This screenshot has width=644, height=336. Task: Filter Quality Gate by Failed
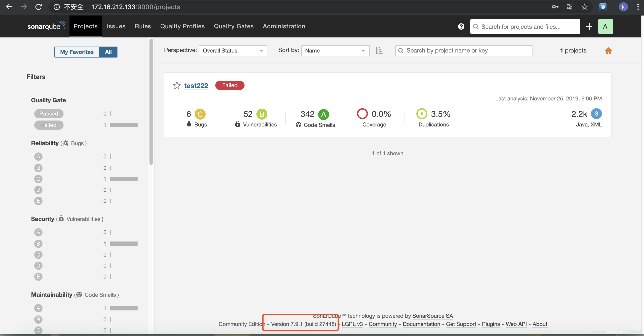click(49, 125)
